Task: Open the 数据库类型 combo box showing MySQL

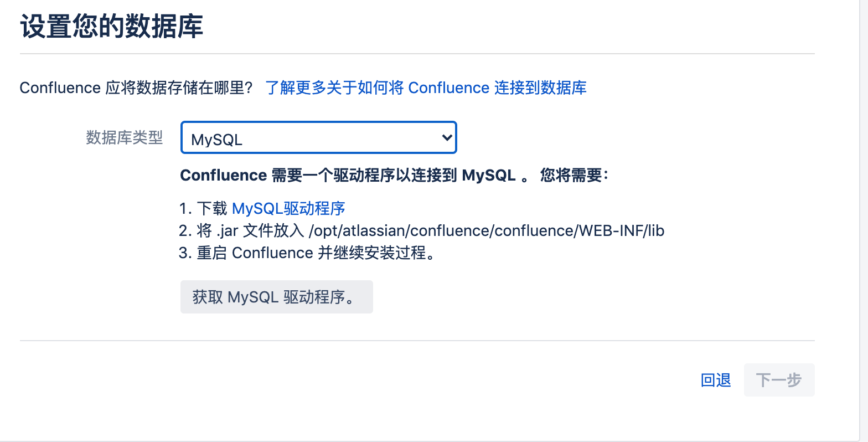Action: 318,137
